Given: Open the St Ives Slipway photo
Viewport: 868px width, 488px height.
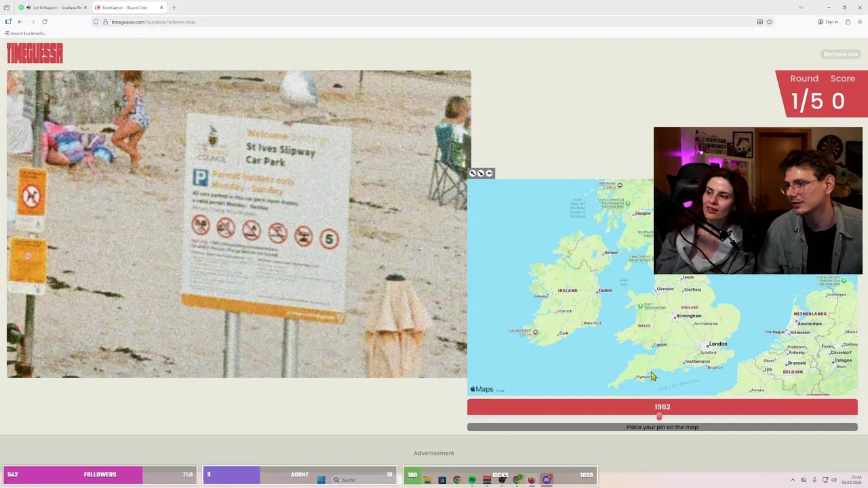Looking at the screenshot, I should [x=239, y=224].
